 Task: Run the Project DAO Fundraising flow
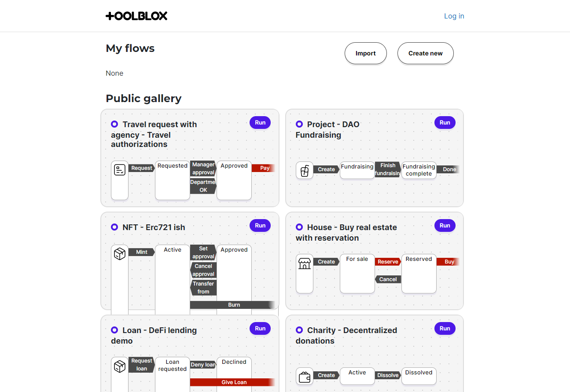pyautogui.click(x=445, y=123)
